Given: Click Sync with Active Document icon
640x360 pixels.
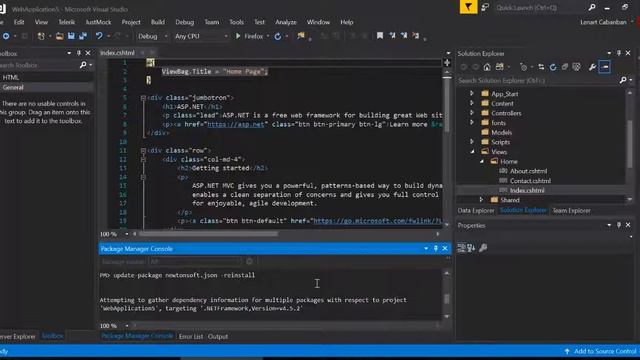Looking at the screenshot, I should [x=541, y=67].
